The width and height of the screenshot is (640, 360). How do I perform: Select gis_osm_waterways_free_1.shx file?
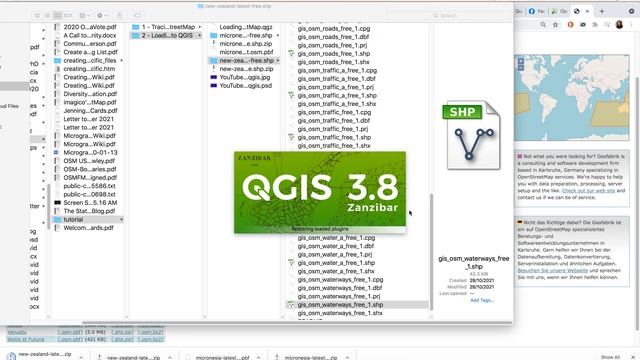[x=340, y=313]
